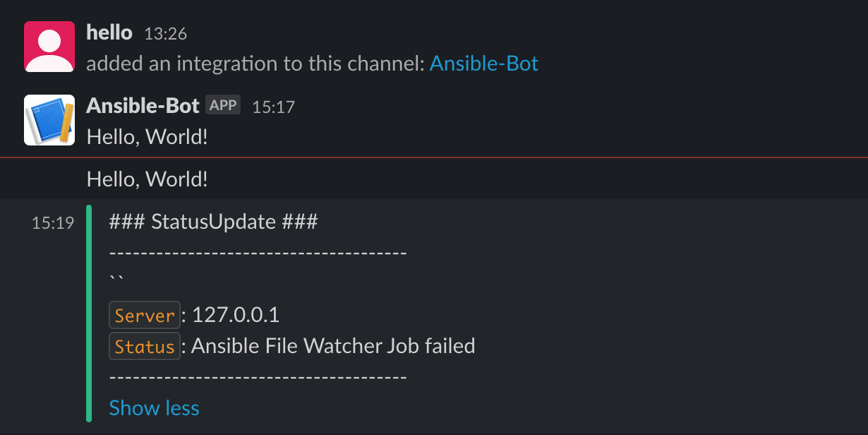Open the hello username profile
The image size is (868, 435).
point(109,32)
